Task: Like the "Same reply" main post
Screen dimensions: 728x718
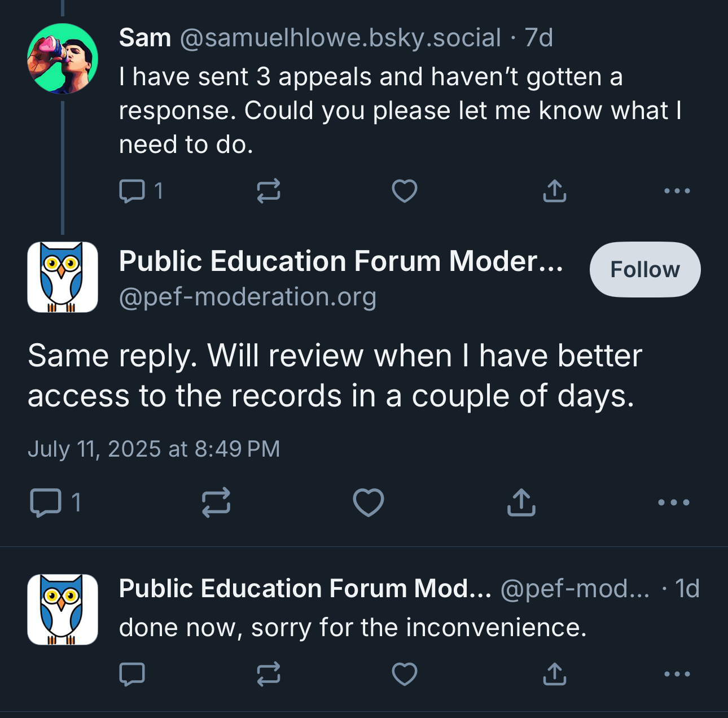Action: coord(369,502)
